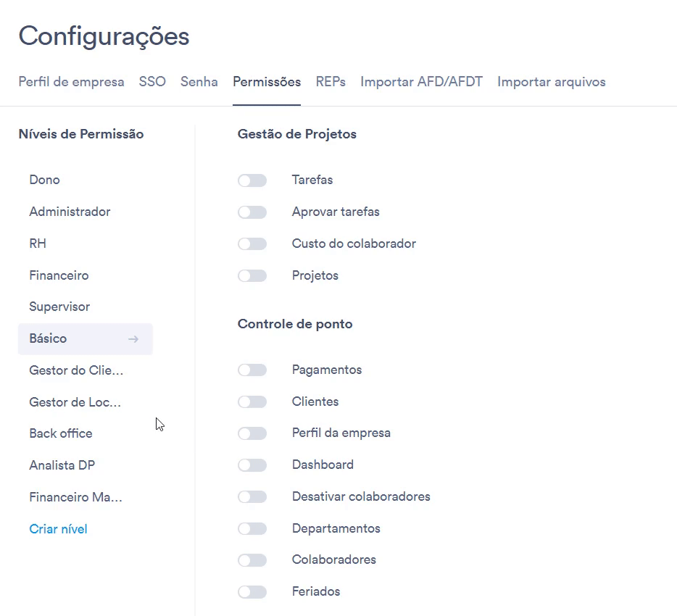The width and height of the screenshot is (677, 616).
Task: Choose the Back office level
Action: 61,433
